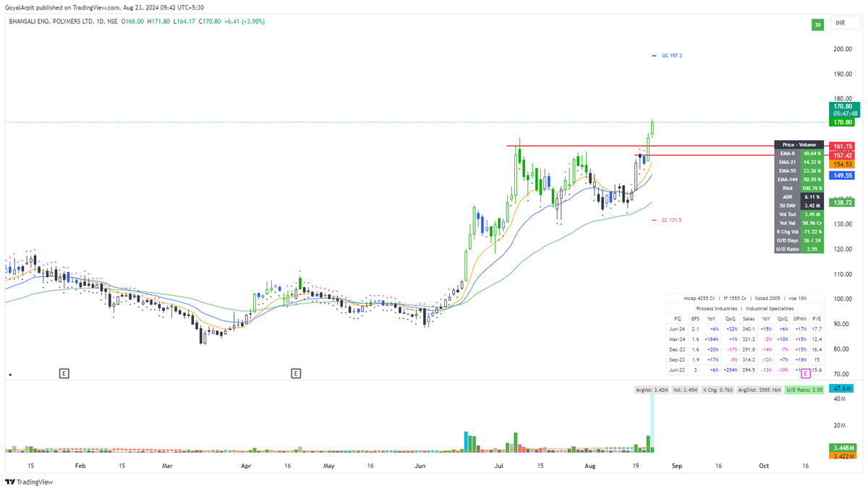Screen dimensions: 868x491
Task: Select the EMA-8 value 10.64 %
Action: pos(812,153)
